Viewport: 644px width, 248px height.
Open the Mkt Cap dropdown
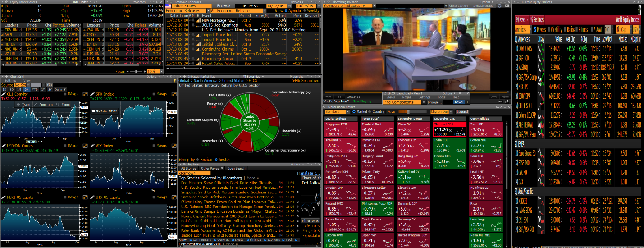(x=631, y=29)
